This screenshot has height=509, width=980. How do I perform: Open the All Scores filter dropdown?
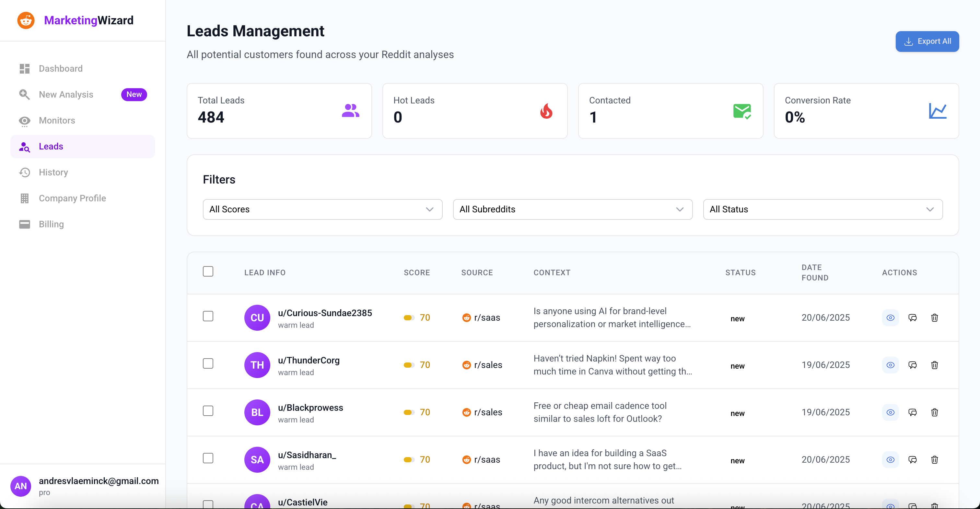click(x=322, y=209)
